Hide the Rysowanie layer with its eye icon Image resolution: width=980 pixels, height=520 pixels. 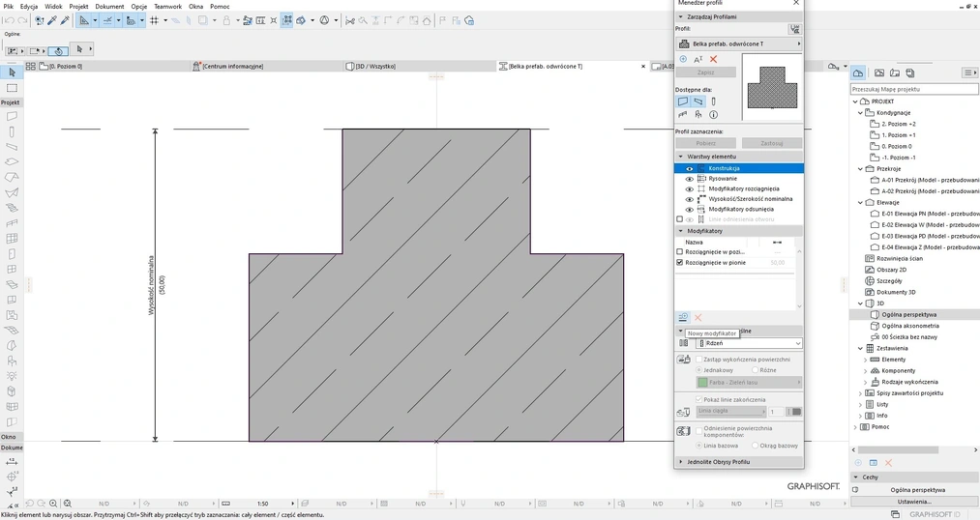(690, 179)
